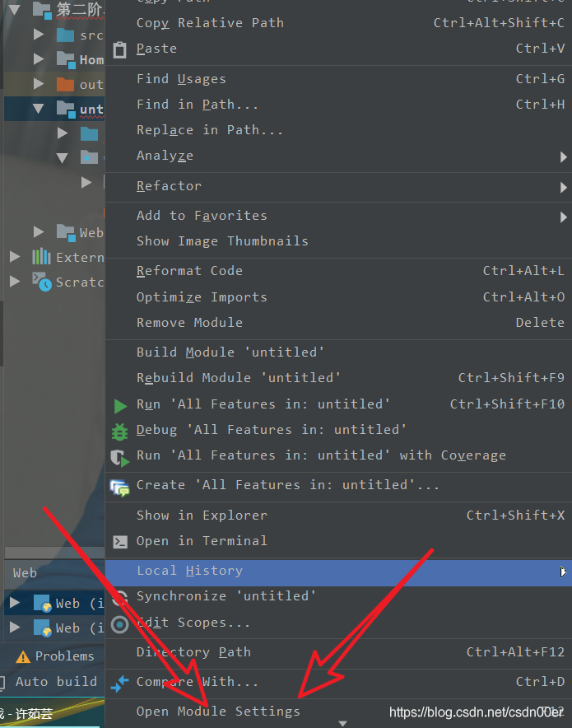Click the orange out folder icon
This screenshot has width=572, height=728.
(x=65, y=85)
